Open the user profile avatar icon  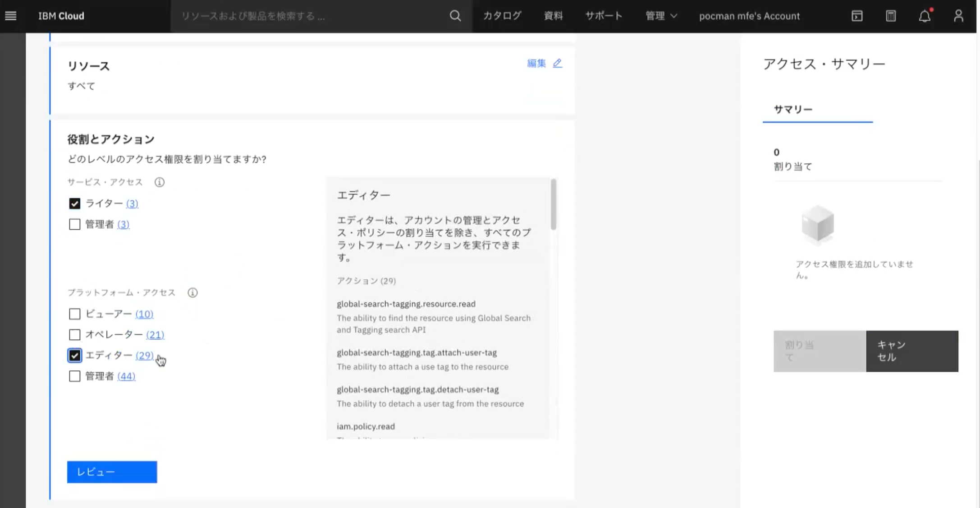tap(958, 16)
